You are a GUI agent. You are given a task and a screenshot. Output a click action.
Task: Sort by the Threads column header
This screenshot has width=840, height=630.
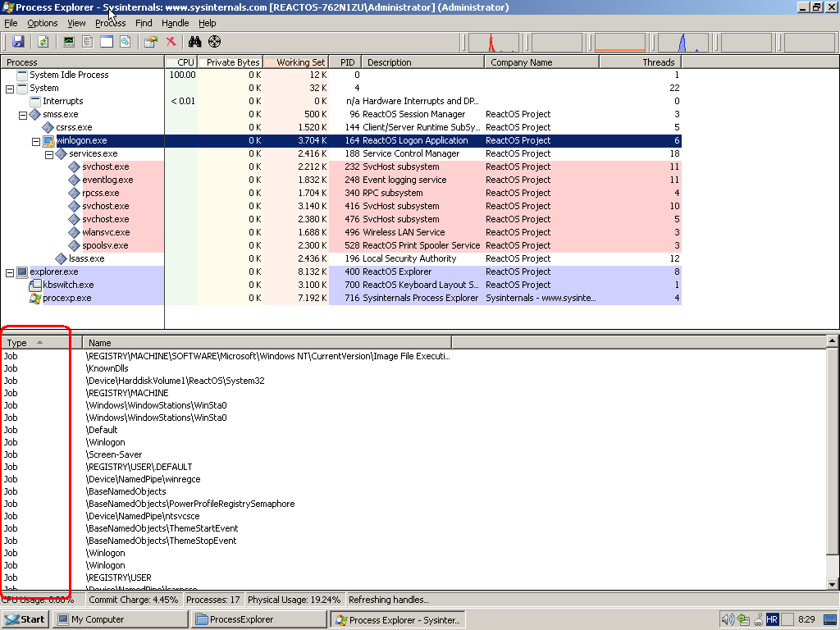640,62
